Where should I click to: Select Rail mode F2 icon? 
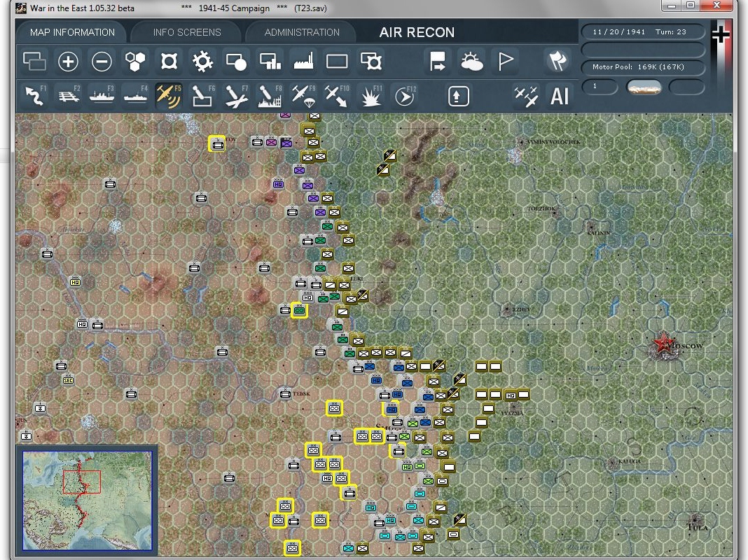68,96
